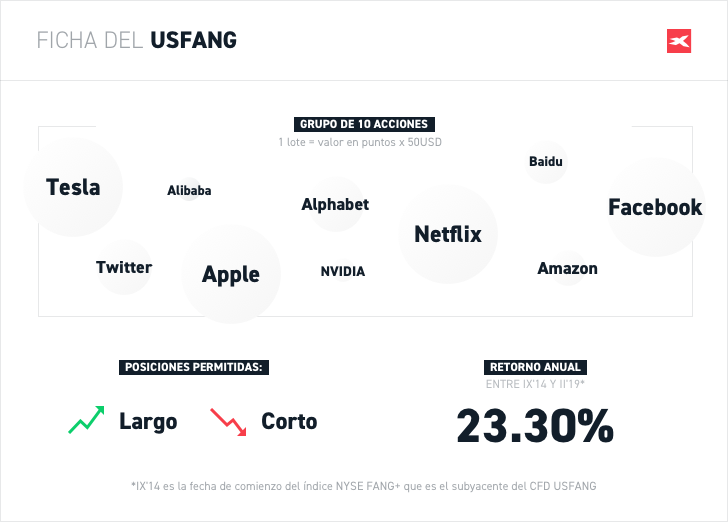
Task: Select the Apple stock bubble
Action: (231, 274)
